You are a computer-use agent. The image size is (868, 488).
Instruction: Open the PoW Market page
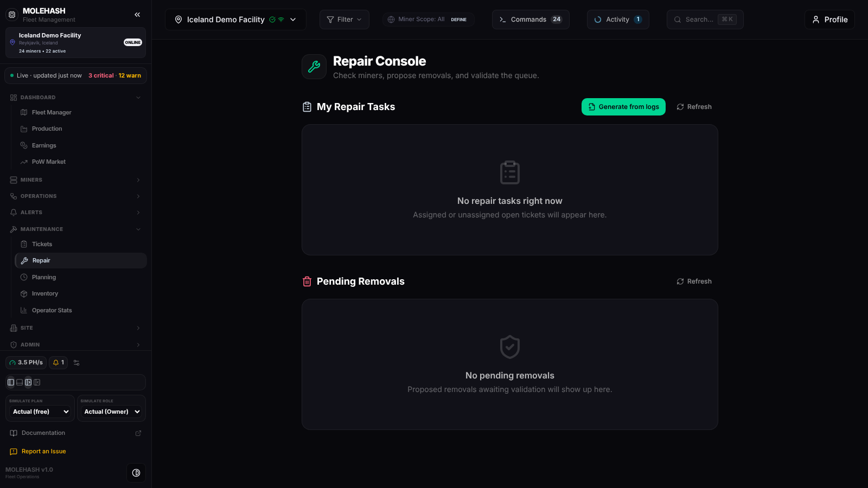81,162
